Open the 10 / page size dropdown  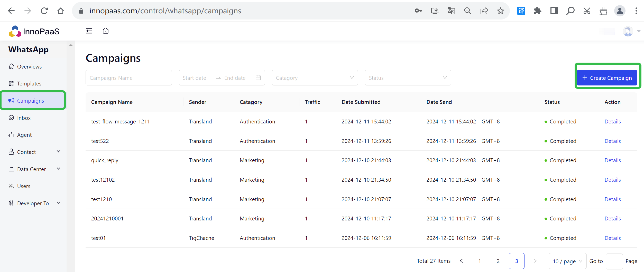(x=567, y=261)
